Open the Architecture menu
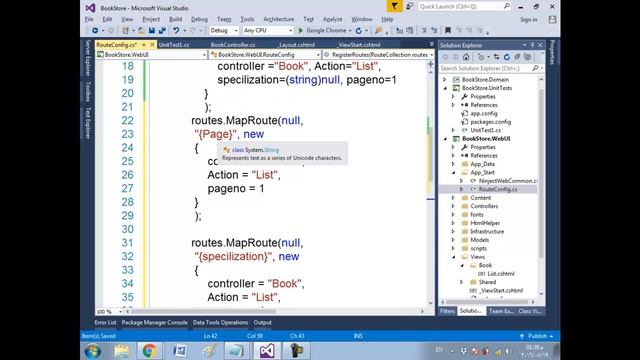Image resolution: width=640 pixels, height=360 pixels. (278, 19)
